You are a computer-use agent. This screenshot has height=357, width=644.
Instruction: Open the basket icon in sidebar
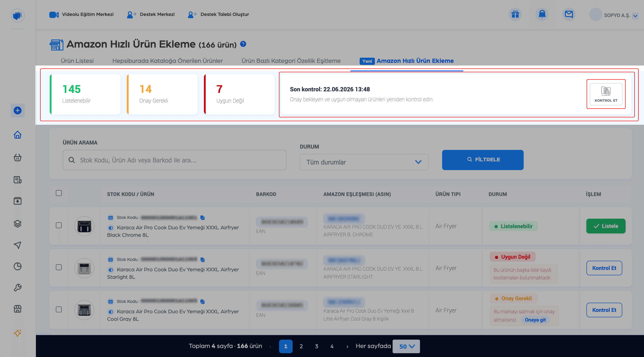(x=17, y=158)
